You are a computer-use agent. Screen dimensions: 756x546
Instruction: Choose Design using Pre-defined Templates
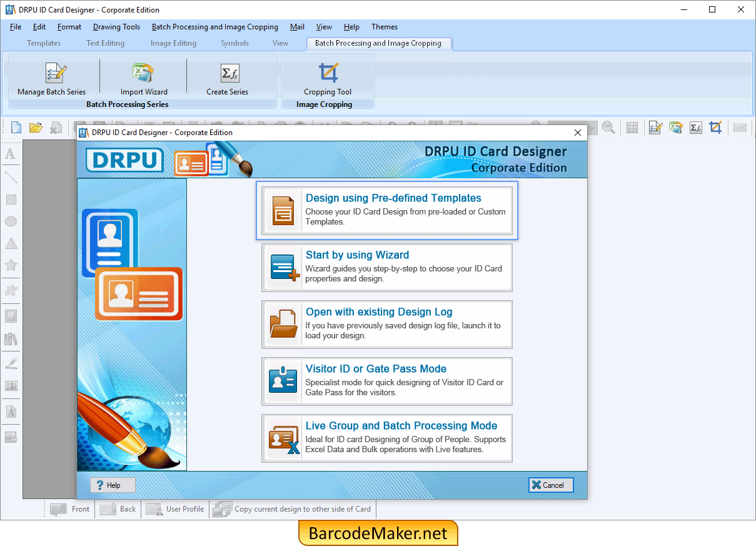coord(387,211)
